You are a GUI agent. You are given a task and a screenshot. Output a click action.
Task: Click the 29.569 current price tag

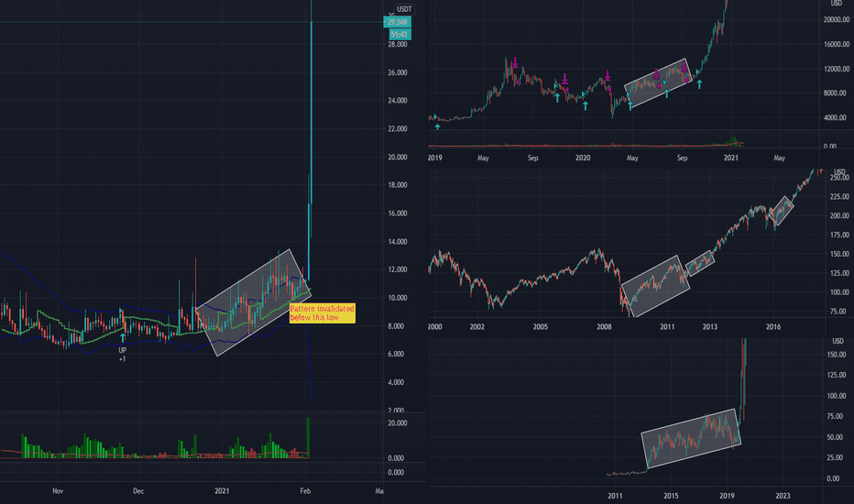[x=398, y=22]
